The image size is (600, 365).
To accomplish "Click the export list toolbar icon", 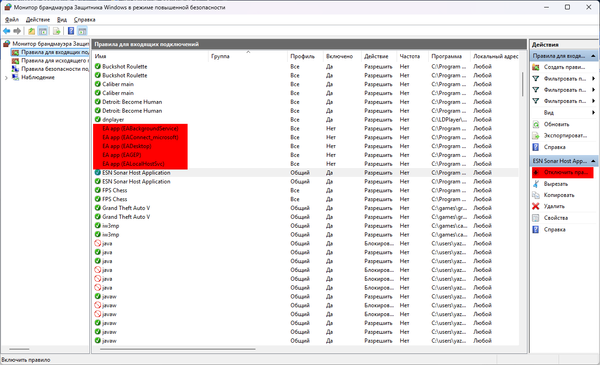I will pyautogui.click(x=57, y=31).
